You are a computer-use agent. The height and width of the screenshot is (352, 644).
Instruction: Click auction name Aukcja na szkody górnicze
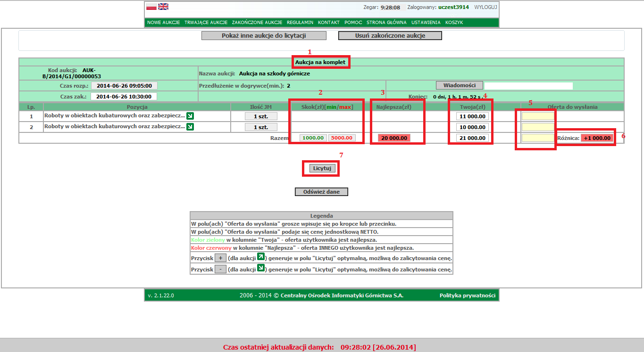tap(275, 74)
